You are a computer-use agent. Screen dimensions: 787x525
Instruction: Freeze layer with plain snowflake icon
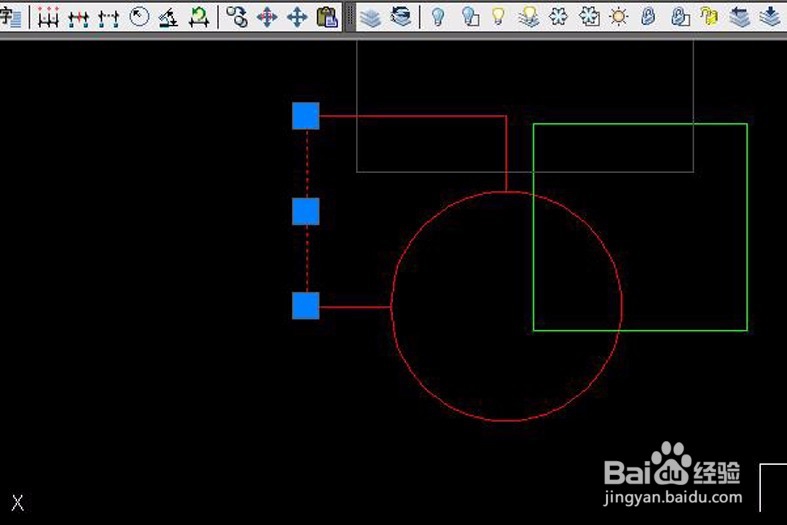tap(559, 17)
